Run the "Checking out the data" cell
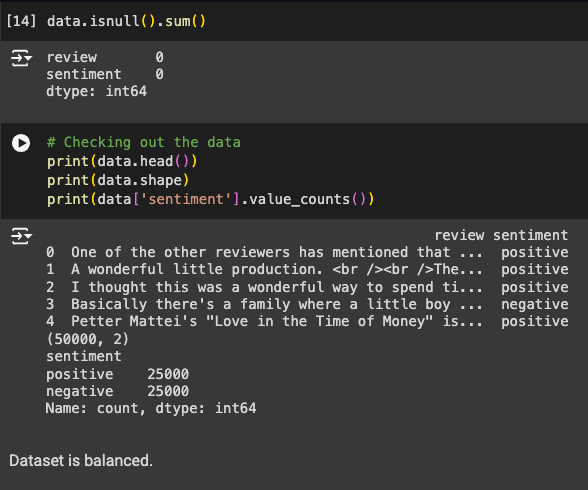Screen dimensions: 588x490 click(x=21, y=143)
